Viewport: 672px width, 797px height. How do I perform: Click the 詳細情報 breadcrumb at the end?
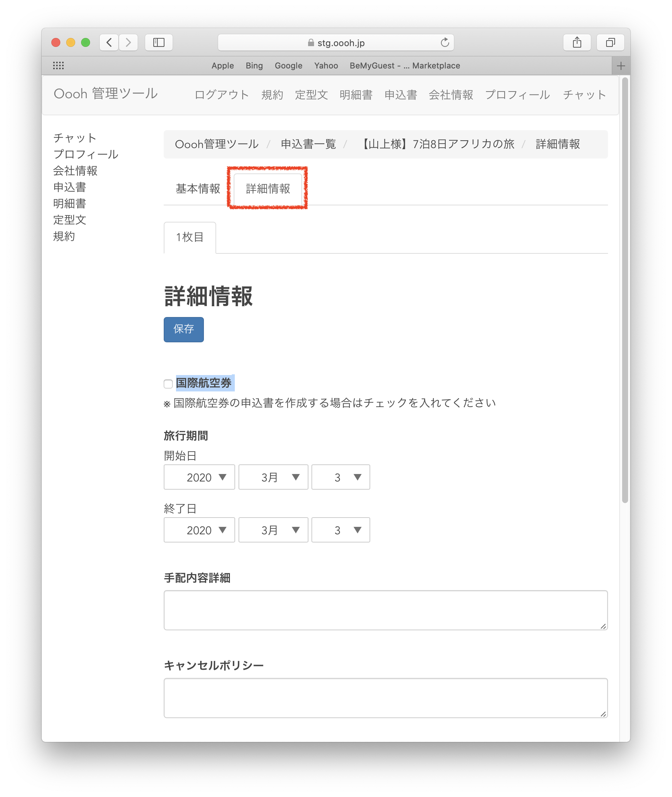point(558,144)
